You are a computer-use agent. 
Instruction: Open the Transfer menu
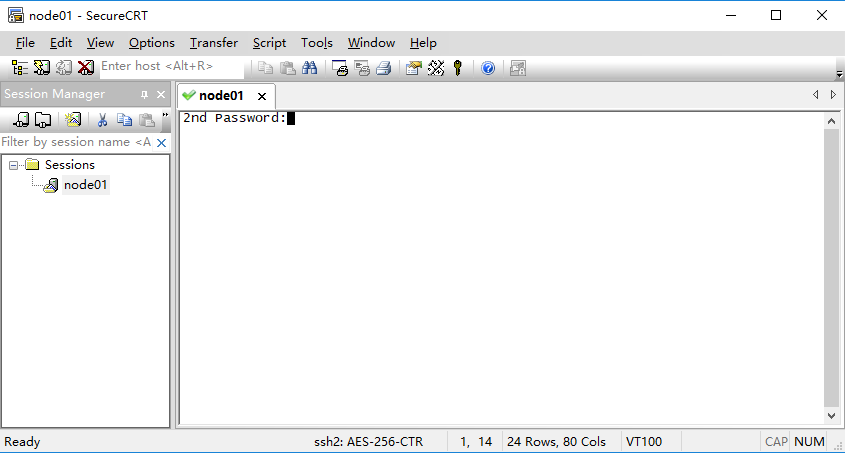(x=213, y=43)
